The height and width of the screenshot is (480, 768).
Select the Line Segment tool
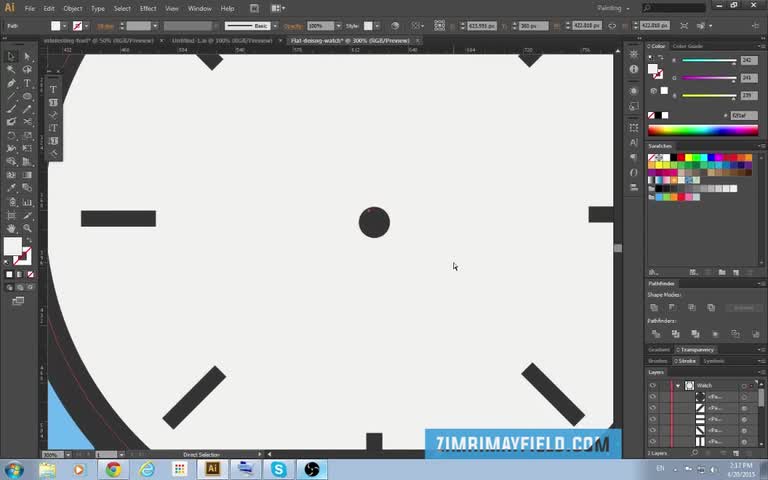(x=11, y=96)
